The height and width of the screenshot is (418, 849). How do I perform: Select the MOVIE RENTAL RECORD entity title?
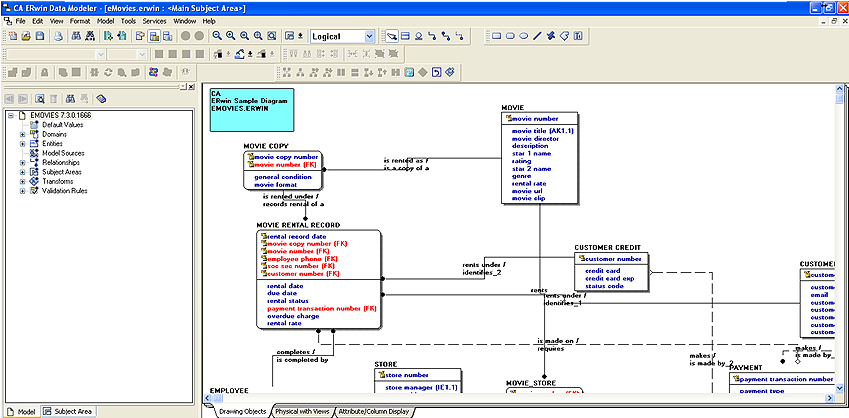coord(298,225)
